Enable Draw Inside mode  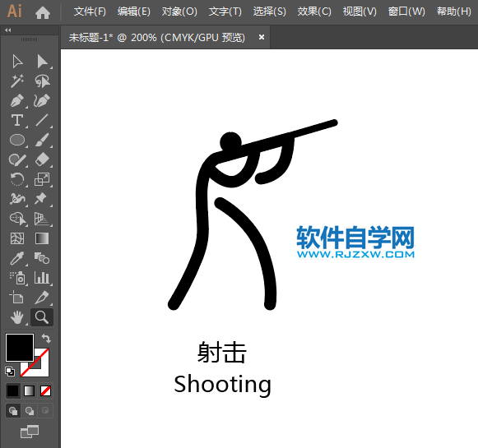(x=45, y=410)
